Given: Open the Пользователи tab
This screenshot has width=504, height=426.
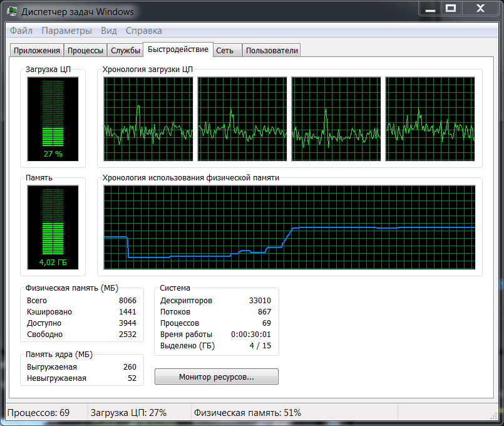Looking at the screenshot, I should pyautogui.click(x=271, y=51).
